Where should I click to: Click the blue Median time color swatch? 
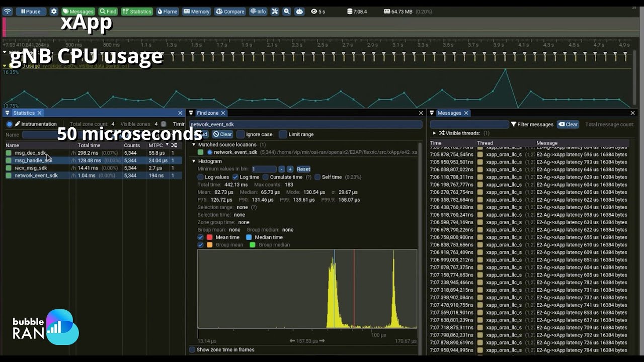point(249,237)
